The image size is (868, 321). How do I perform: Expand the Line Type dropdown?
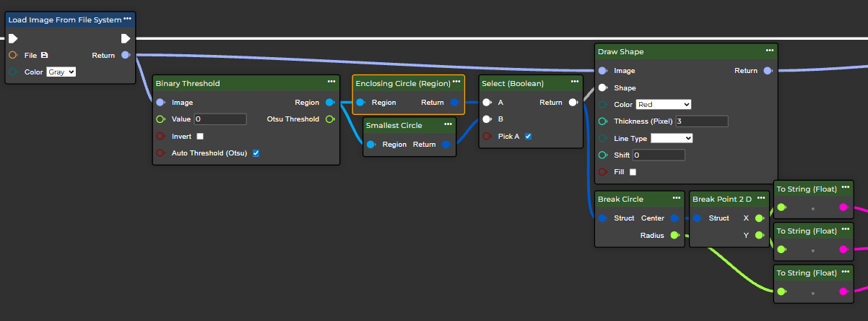[672, 138]
